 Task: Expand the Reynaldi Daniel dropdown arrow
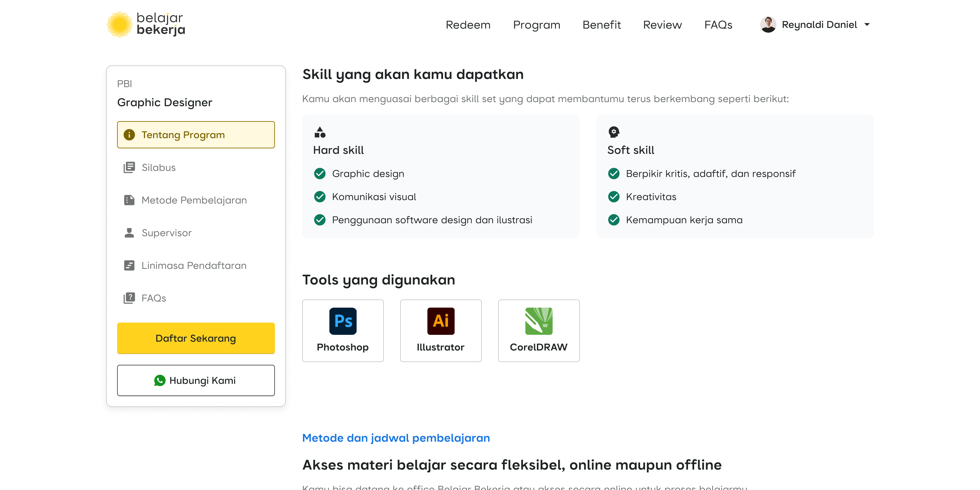coord(867,25)
